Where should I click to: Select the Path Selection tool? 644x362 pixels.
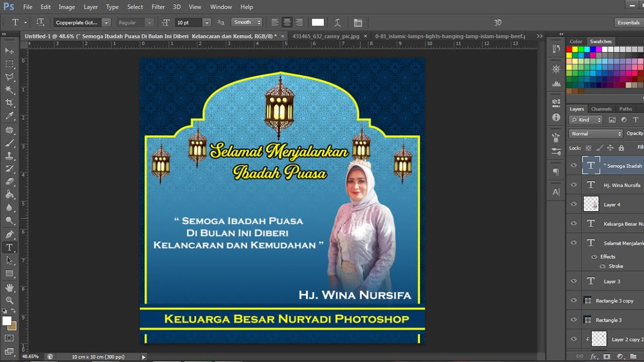click(9, 260)
